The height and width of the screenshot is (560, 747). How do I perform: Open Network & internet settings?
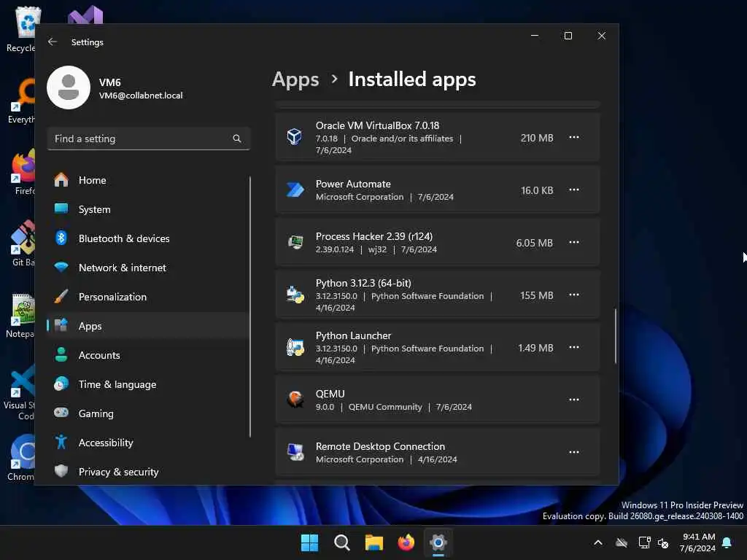pos(147,268)
